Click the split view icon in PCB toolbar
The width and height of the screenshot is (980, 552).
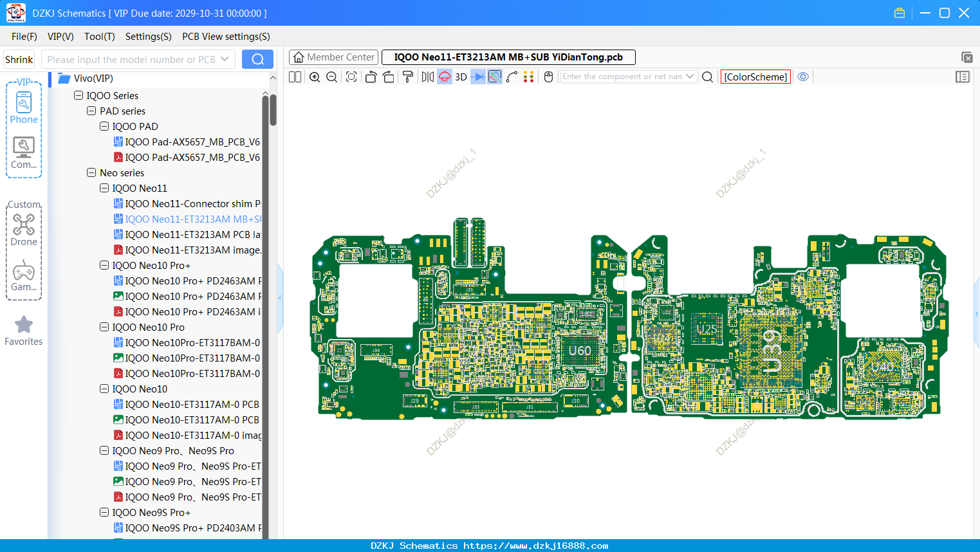coord(295,77)
